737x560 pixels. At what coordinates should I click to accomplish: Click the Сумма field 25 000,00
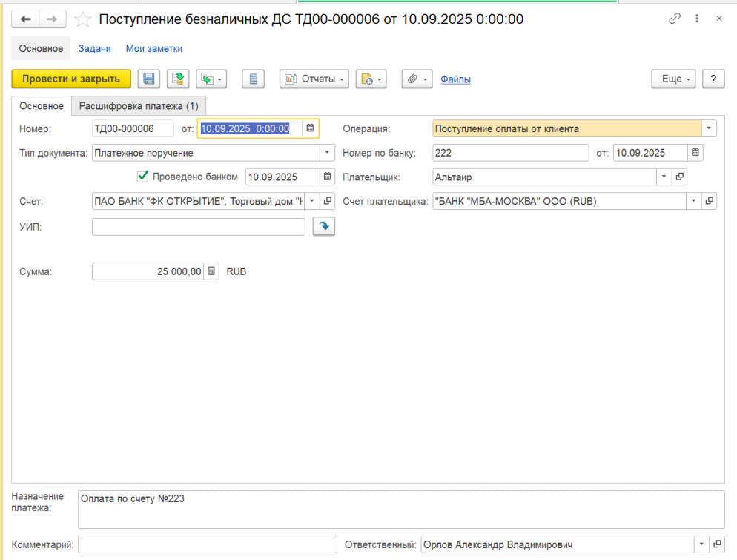coord(148,271)
